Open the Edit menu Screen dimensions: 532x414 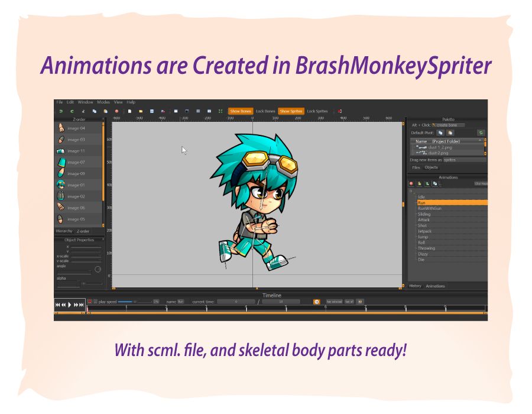(70, 102)
